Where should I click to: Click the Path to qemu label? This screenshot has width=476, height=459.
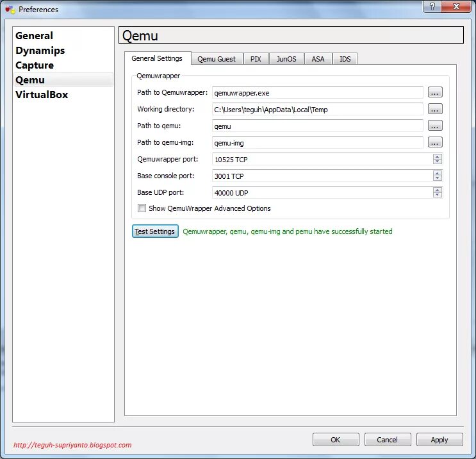(x=159, y=126)
